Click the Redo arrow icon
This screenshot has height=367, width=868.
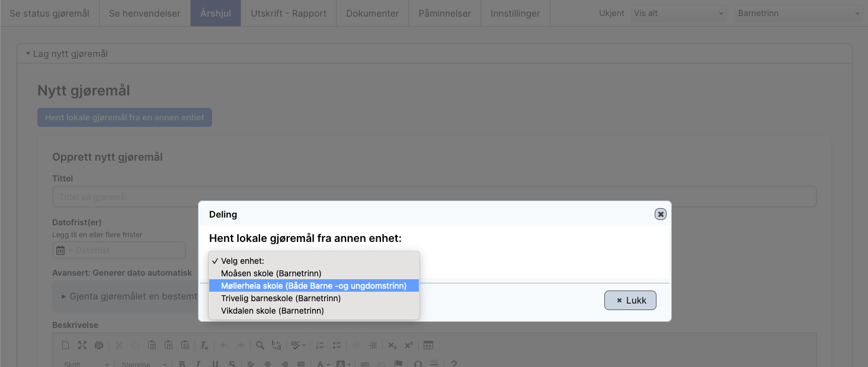click(x=241, y=345)
